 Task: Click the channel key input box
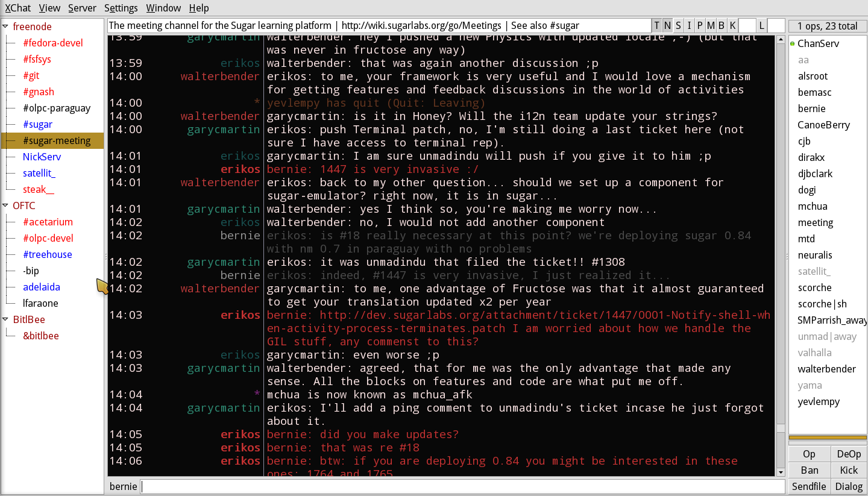[747, 25]
